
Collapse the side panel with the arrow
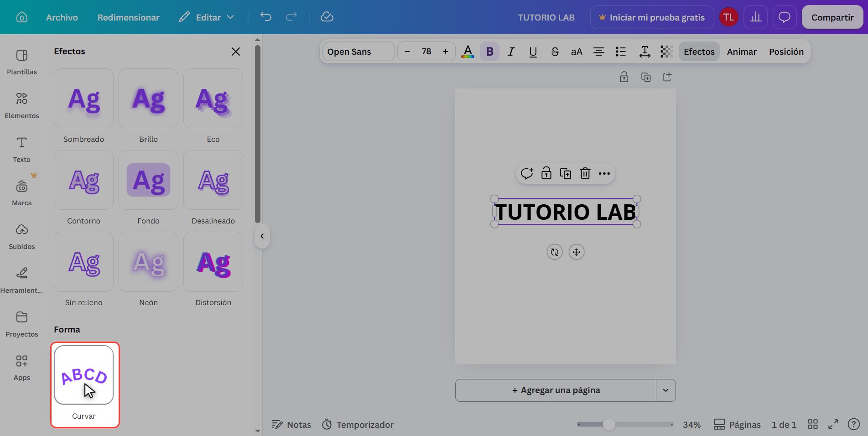pos(262,236)
